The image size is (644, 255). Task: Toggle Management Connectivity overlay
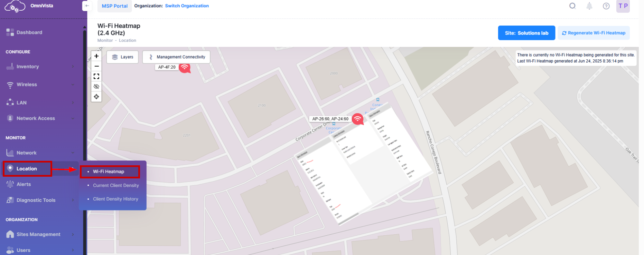176,57
